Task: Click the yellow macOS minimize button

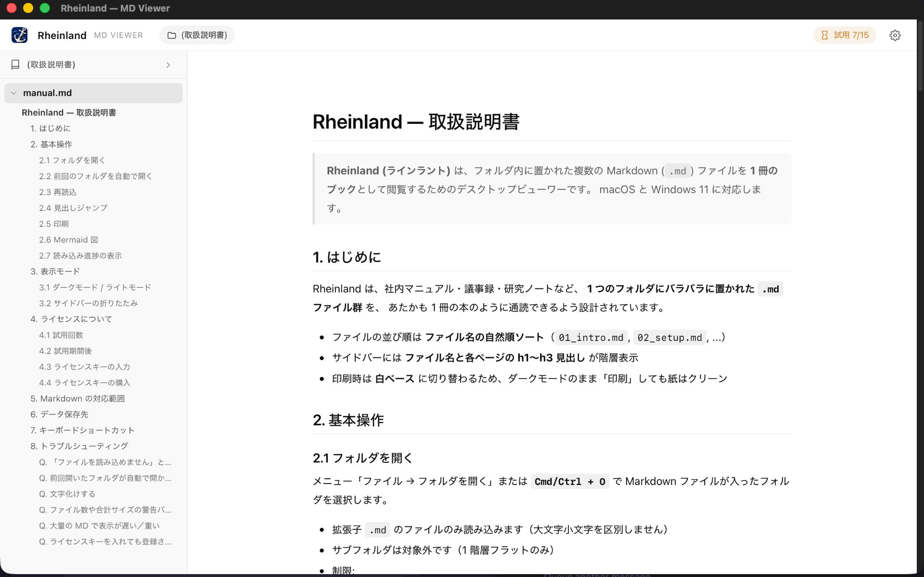Action: 28,8
